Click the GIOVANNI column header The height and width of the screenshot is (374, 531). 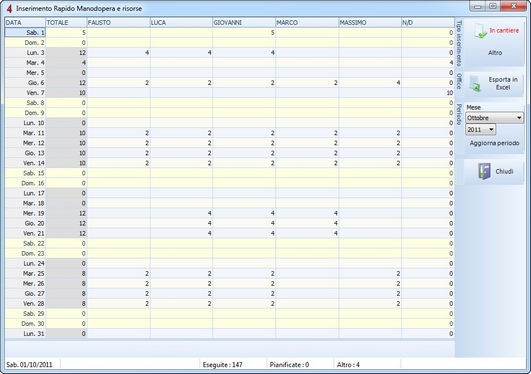(x=244, y=23)
